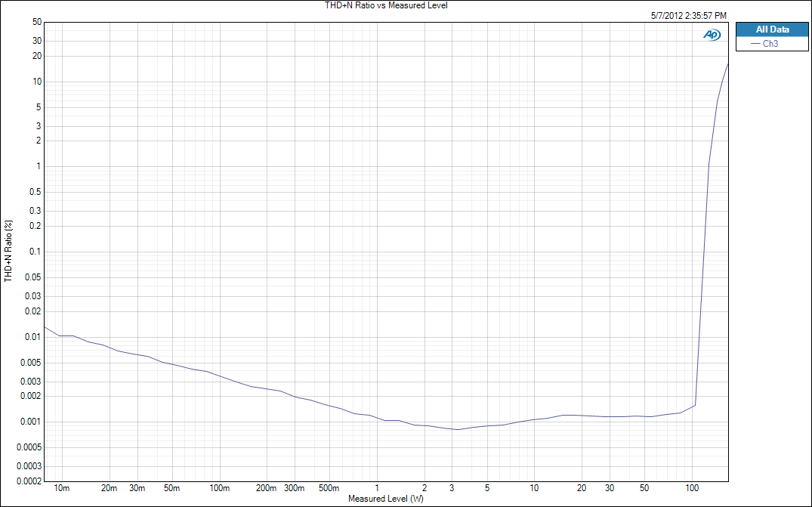
Task: Click the 50 tick label atop the y-axis
Action: [37, 22]
